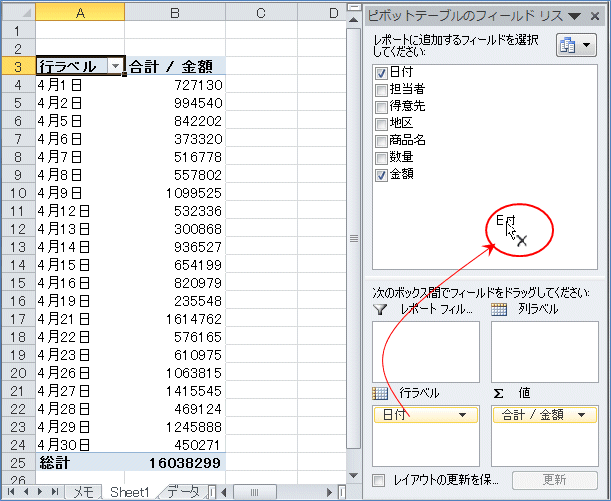Uncheck the 金額 field checkbox
Screen dimensions: 611x501
coord(381,175)
